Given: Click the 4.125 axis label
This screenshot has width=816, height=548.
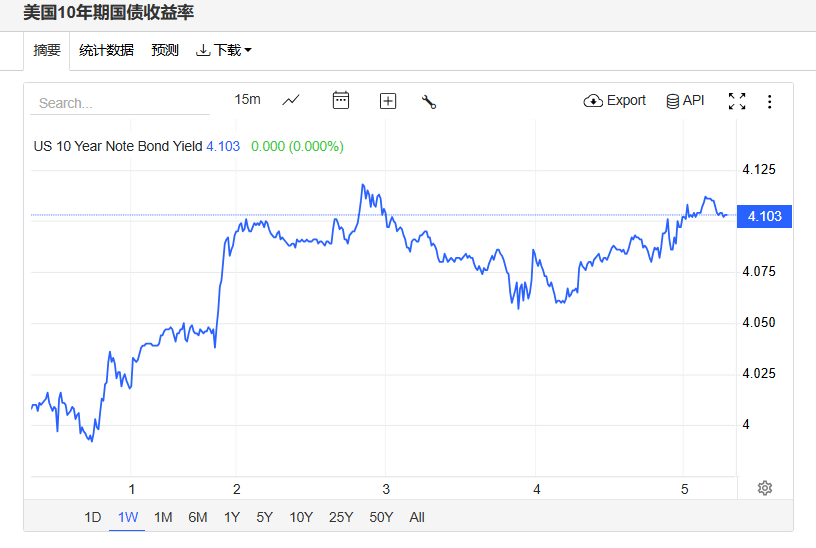Looking at the screenshot, I should (759, 169).
